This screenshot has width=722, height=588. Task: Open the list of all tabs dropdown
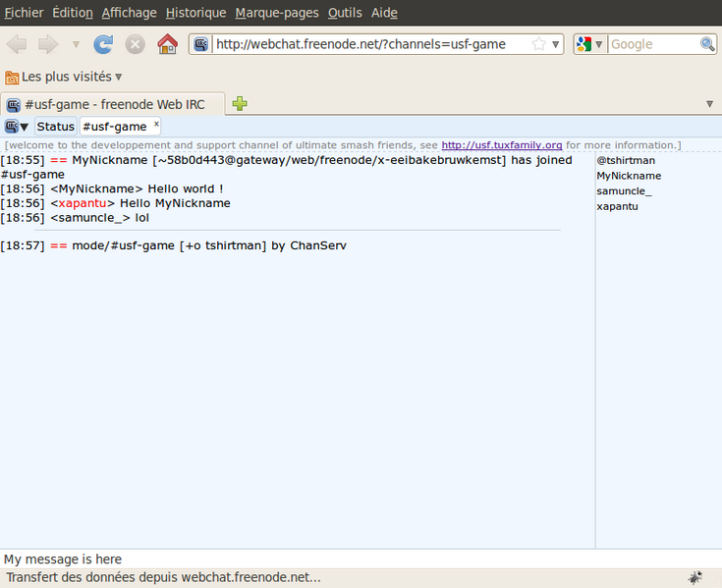point(709,104)
